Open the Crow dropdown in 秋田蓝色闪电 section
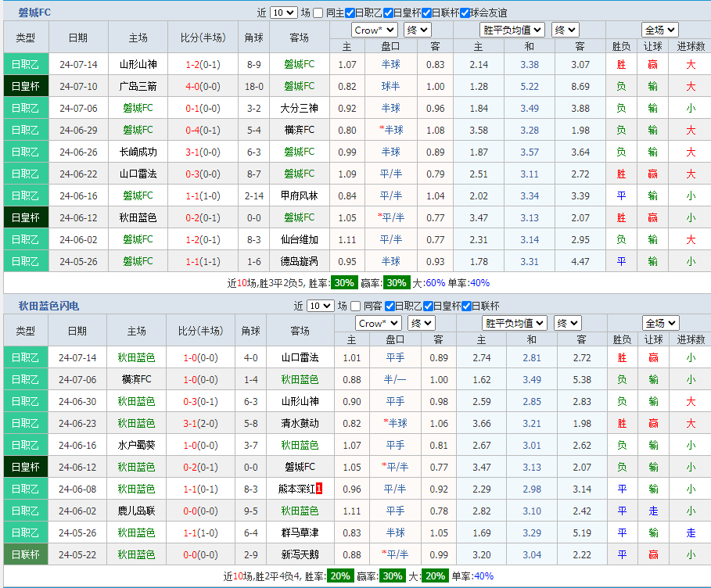The height and width of the screenshot is (588, 711). (x=378, y=322)
